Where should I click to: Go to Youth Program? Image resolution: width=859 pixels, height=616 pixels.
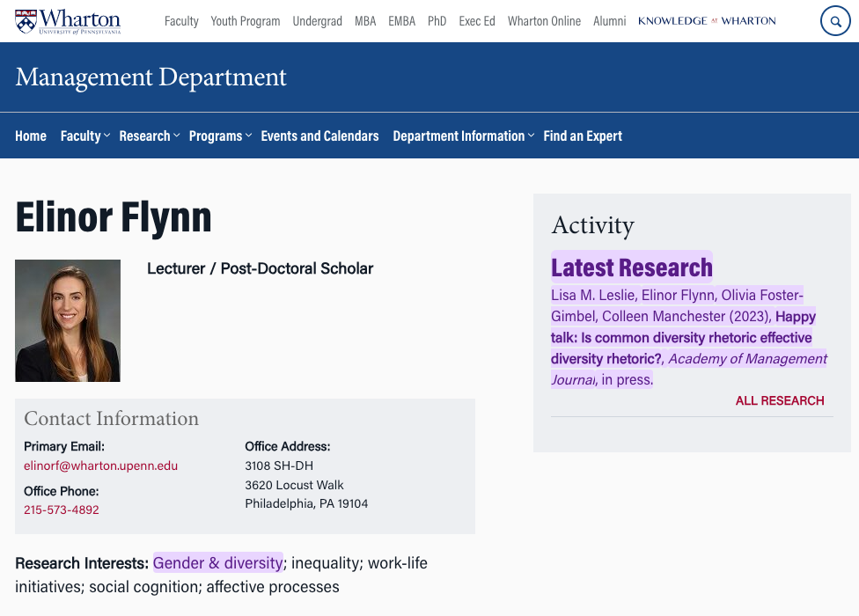(246, 21)
